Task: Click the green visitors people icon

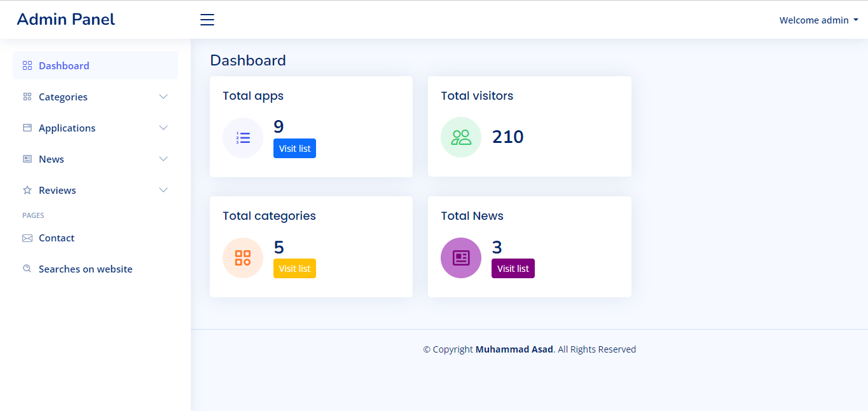Action: [x=461, y=137]
